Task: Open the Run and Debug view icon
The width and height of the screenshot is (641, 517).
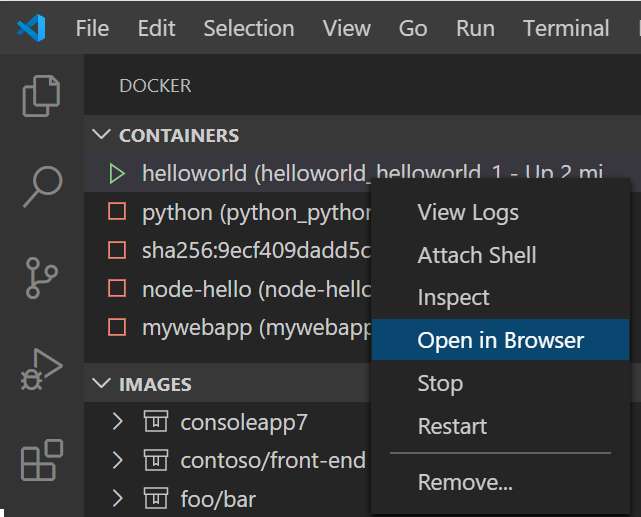Action: tap(41, 369)
